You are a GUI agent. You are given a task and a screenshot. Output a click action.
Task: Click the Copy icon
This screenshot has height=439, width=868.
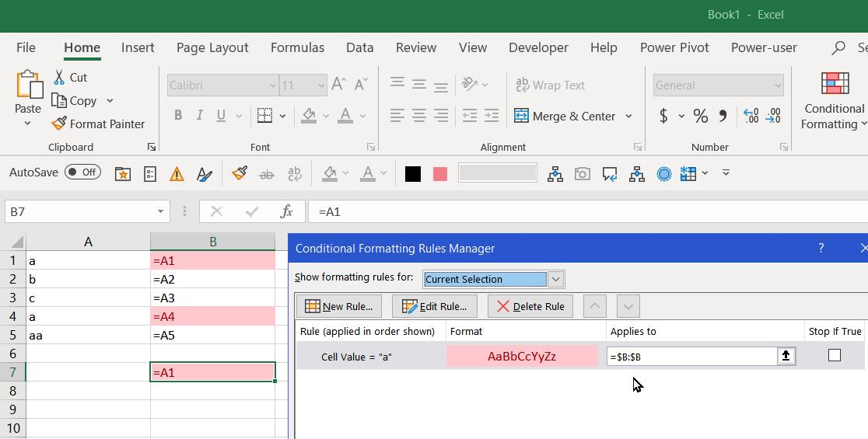coord(58,100)
